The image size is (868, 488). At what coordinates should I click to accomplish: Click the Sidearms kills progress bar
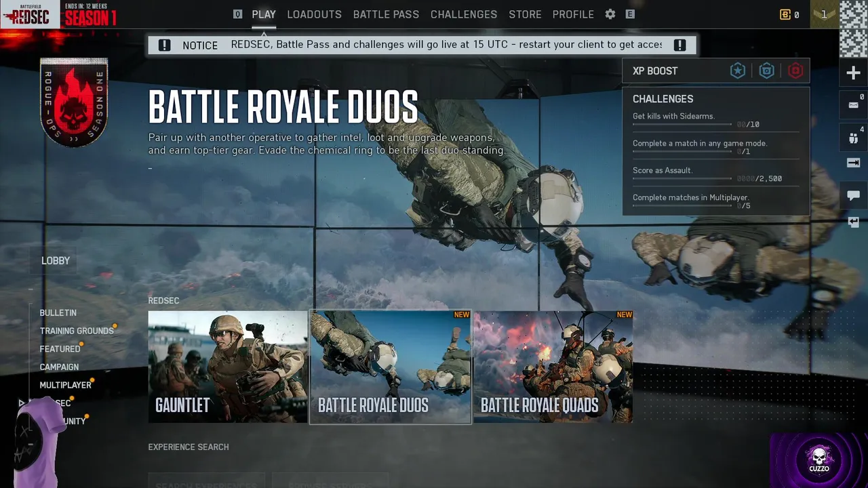[x=682, y=125]
